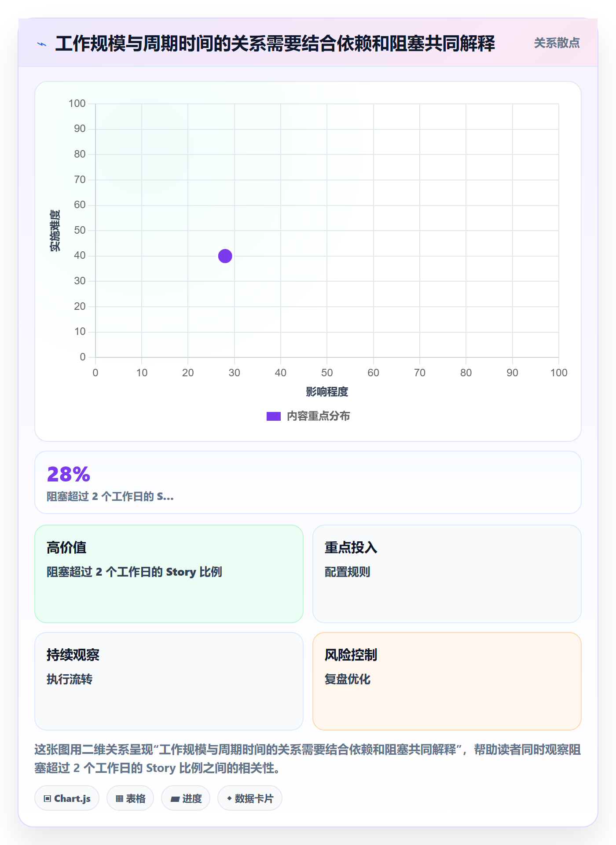Viewport: 616px width, 845px height.
Task: Click the 影响程度 x-axis title
Action: (327, 392)
